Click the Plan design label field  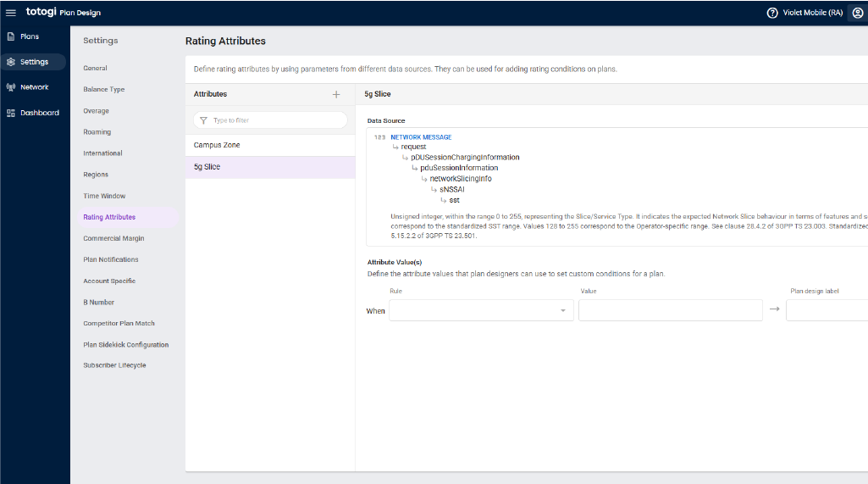coord(827,310)
